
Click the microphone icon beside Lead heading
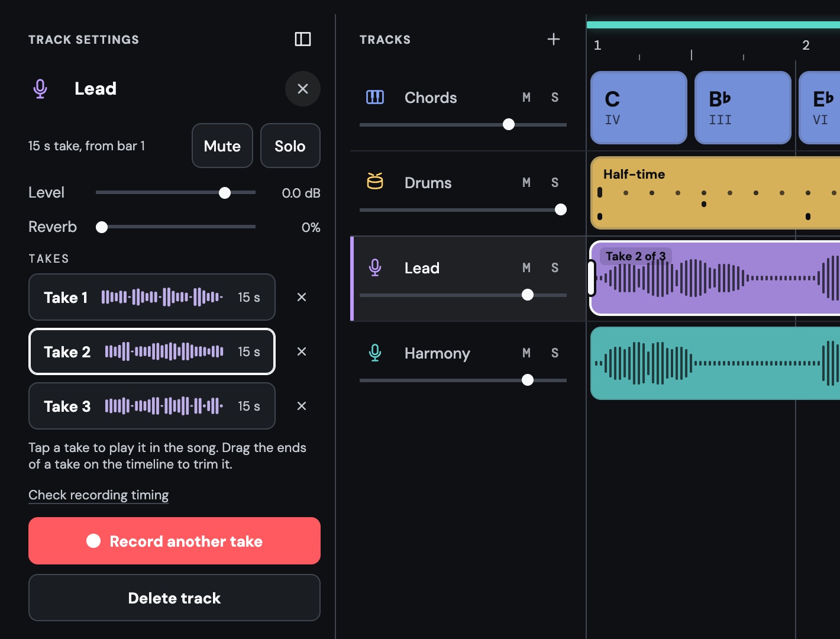[x=40, y=89]
